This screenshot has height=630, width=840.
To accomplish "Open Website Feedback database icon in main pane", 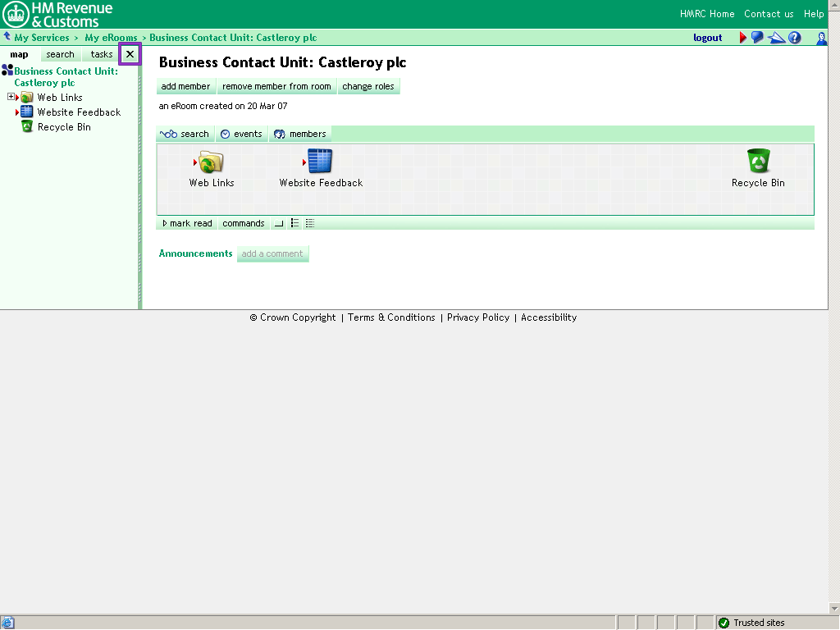I will pos(320,162).
